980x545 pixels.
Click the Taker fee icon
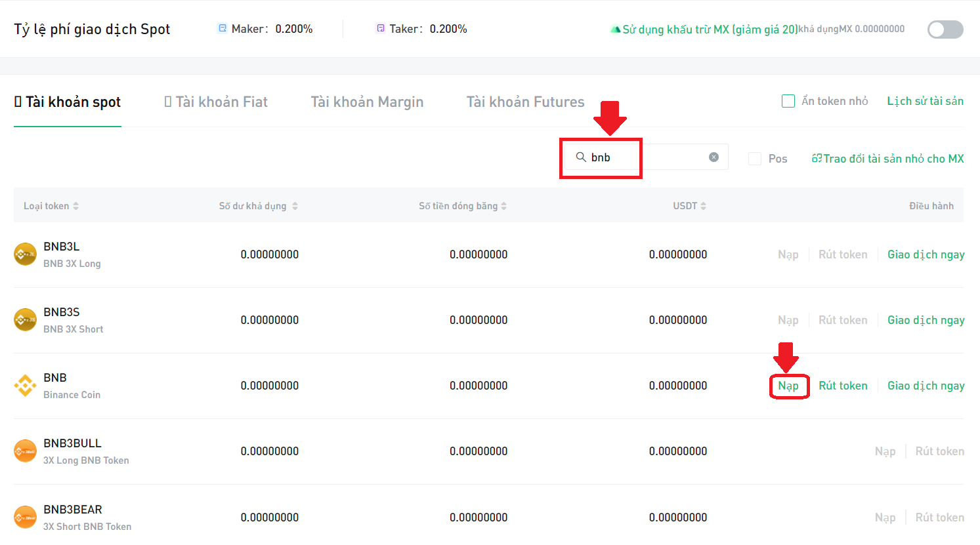pos(380,29)
